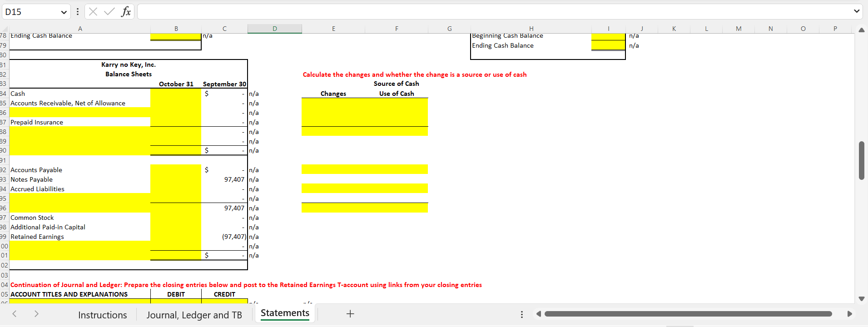Click the vertical scrollbar thumb

(861, 160)
